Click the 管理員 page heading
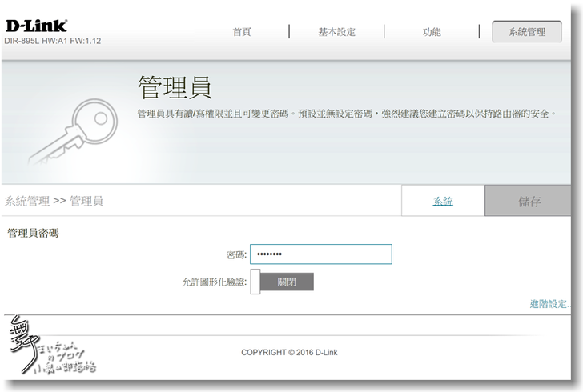This screenshot has width=583, height=392. [x=175, y=88]
